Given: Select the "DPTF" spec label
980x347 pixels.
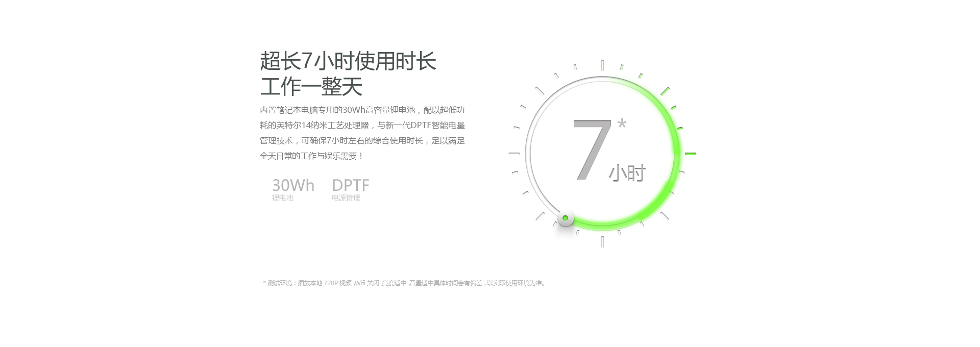Looking at the screenshot, I should click(350, 185).
